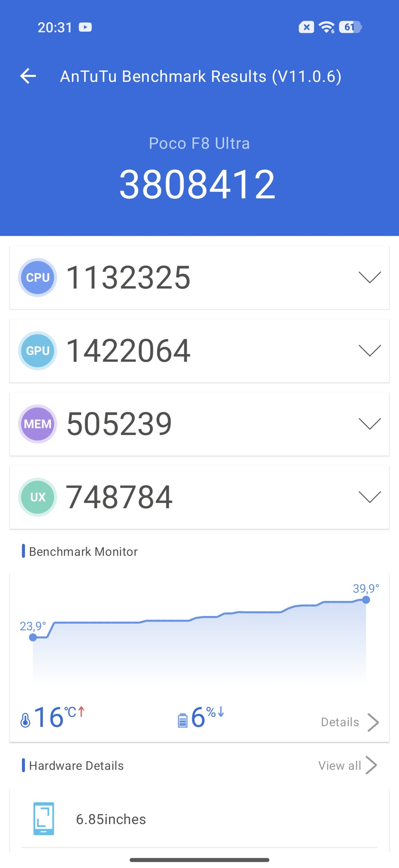Expand the UX score details chevron

pyautogui.click(x=369, y=497)
